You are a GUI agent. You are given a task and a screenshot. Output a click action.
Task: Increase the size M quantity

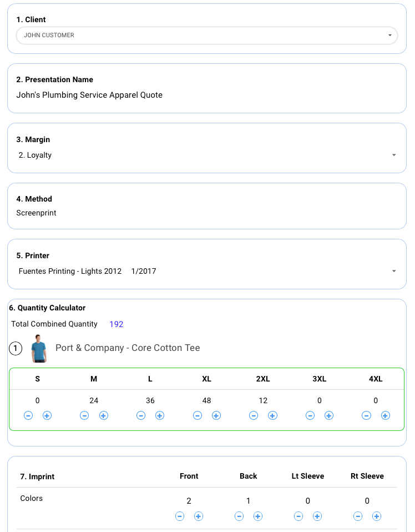pos(104,415)
